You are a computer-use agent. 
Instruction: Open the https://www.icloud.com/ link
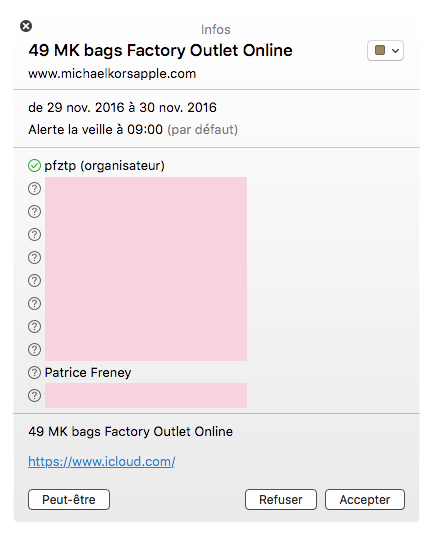(x=102, y=461)
